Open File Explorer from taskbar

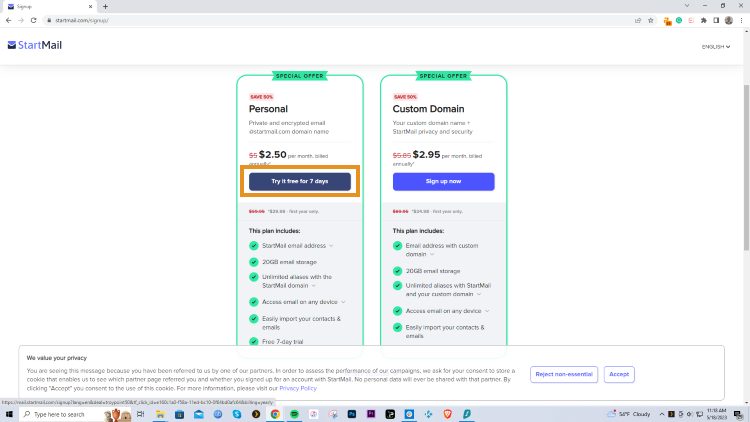click(160, 414)
